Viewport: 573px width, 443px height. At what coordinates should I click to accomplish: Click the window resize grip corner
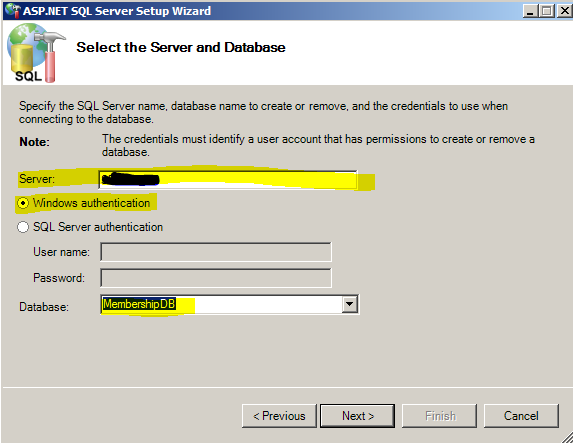[x=567, y=437]
